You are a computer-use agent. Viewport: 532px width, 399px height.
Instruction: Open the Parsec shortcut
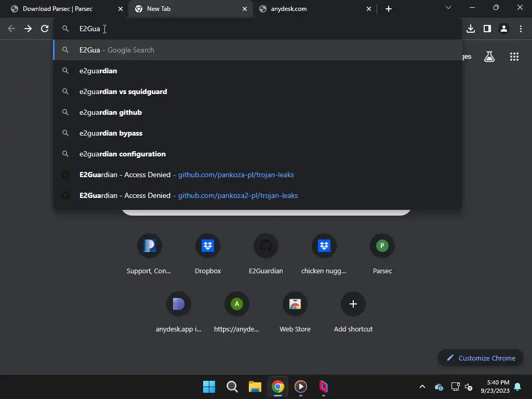(382, 254)
